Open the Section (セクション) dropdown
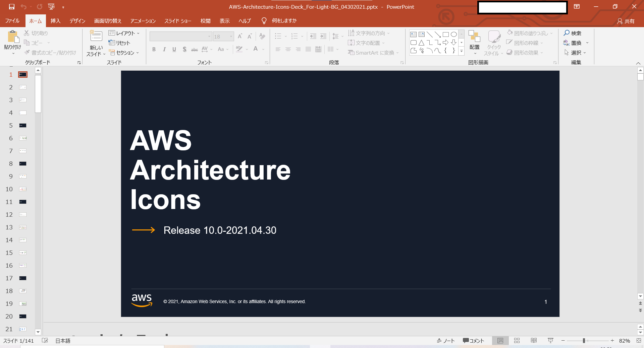Screen dimensions: 644x348 click(x=124, y=53)
